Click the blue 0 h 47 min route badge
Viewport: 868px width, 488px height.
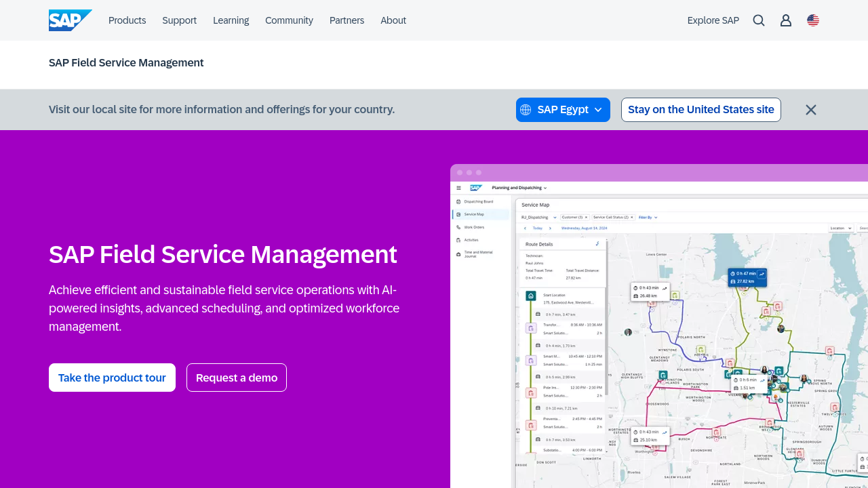coord(747,277)
